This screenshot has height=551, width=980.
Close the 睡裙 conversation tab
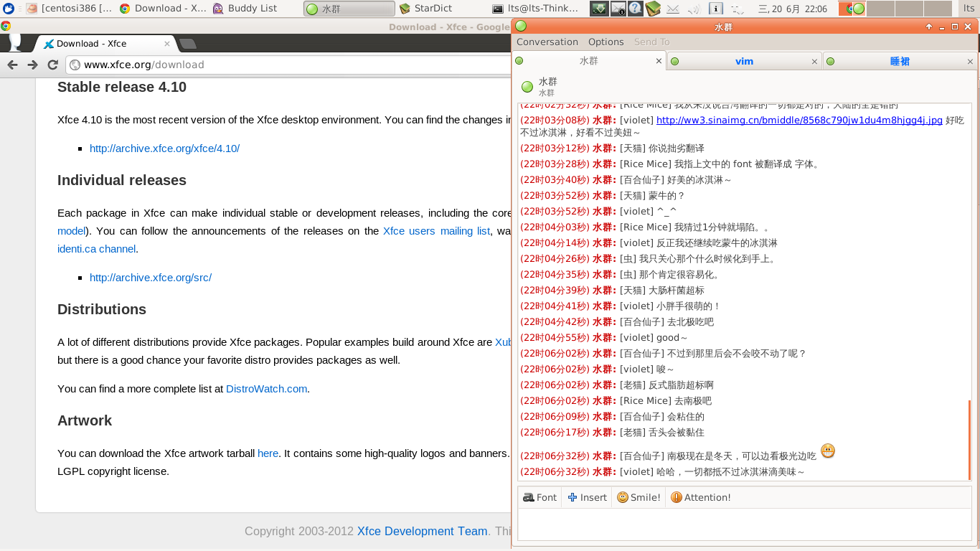click(970, 61)
